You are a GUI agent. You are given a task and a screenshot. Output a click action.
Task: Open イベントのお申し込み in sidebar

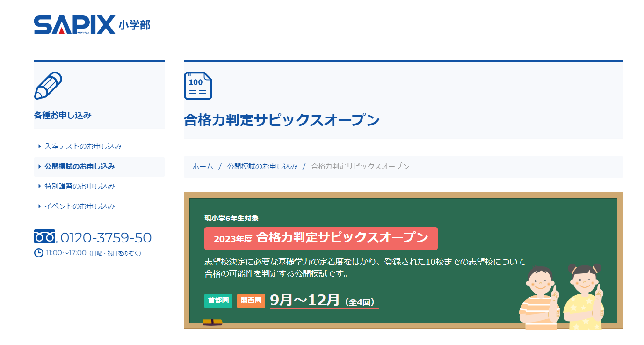point(80,206)
